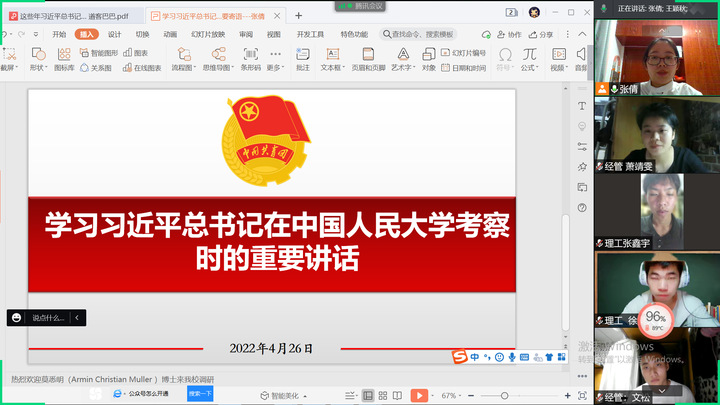Open the 幻灯片放映 slideshow tab
The image size is (720, 405).
tap(208, 34)
